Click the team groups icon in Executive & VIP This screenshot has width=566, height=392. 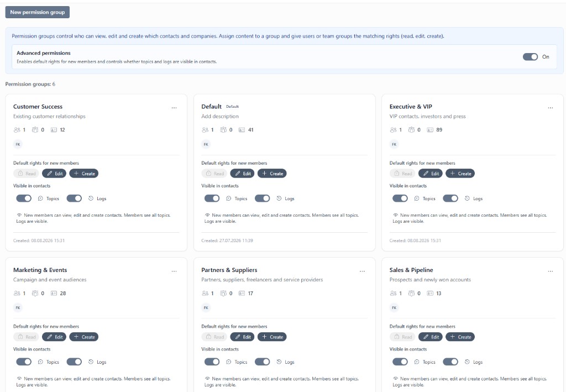pyautogui.click(x=411, y=129)
